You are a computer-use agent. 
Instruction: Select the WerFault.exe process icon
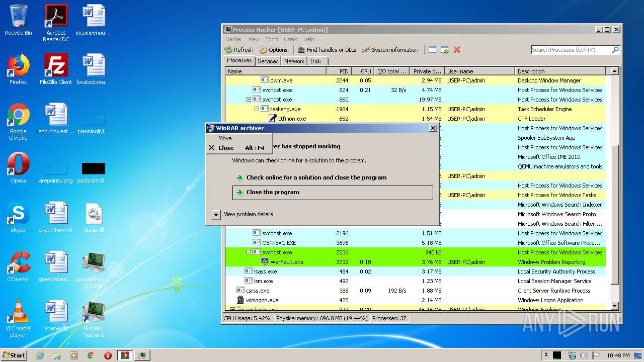pos(264,262)
